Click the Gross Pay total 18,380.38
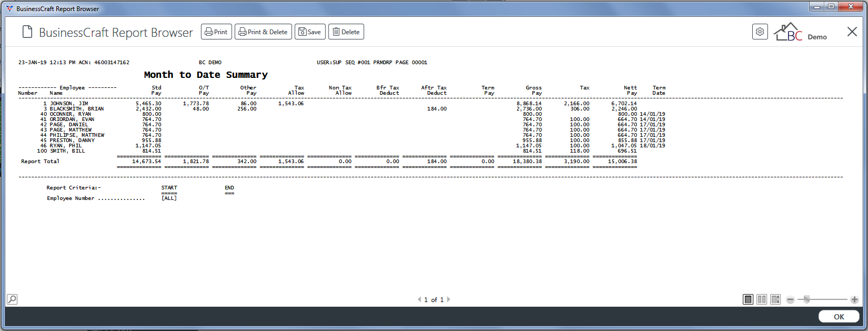The height and width of the screenshot is (331, 868). click(x=527, y=162)
